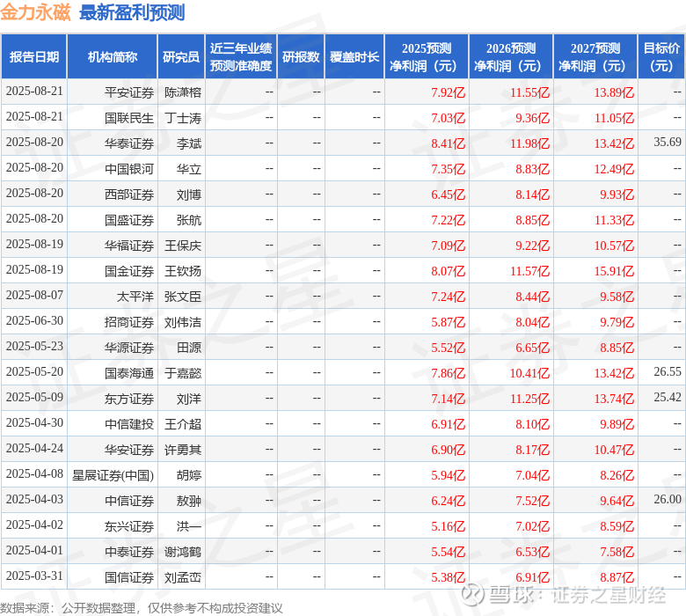686x616 pixels.
Task: Click 11.33亿 forecast value
Action: click(614, 220)
